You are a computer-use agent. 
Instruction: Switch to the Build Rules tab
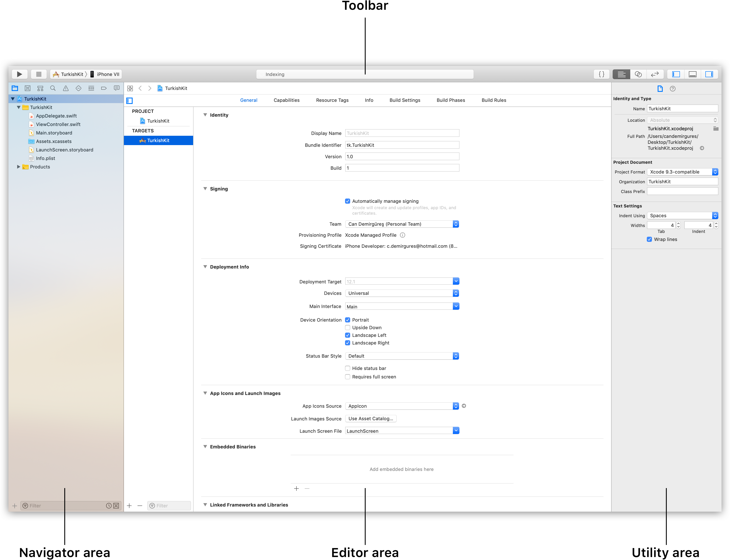click(494, 100)
